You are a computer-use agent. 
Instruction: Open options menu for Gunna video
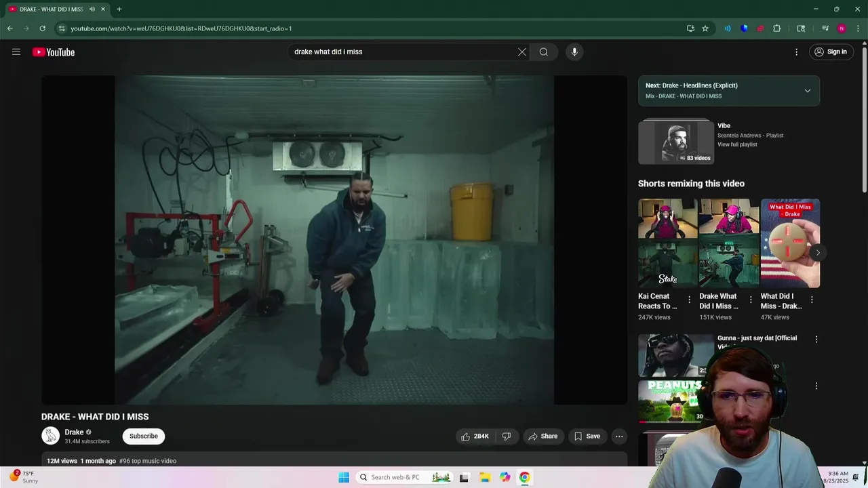point(816,339)
